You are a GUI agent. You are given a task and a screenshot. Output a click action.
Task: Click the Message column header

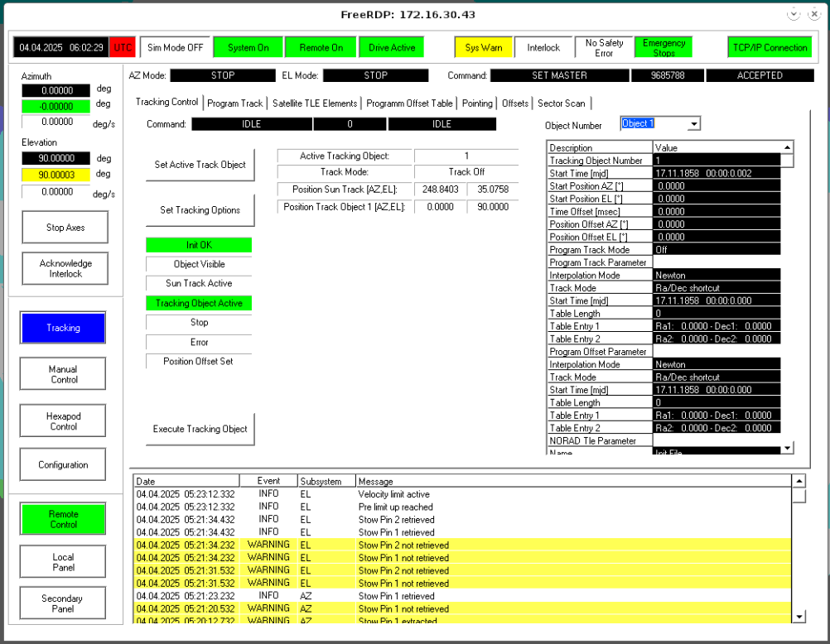click(x=574, y=481)
